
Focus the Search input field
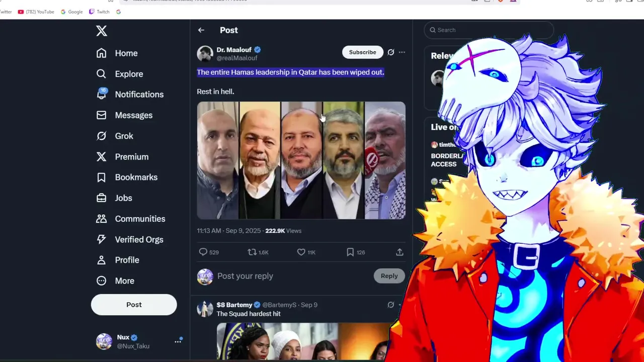point(488,30)
